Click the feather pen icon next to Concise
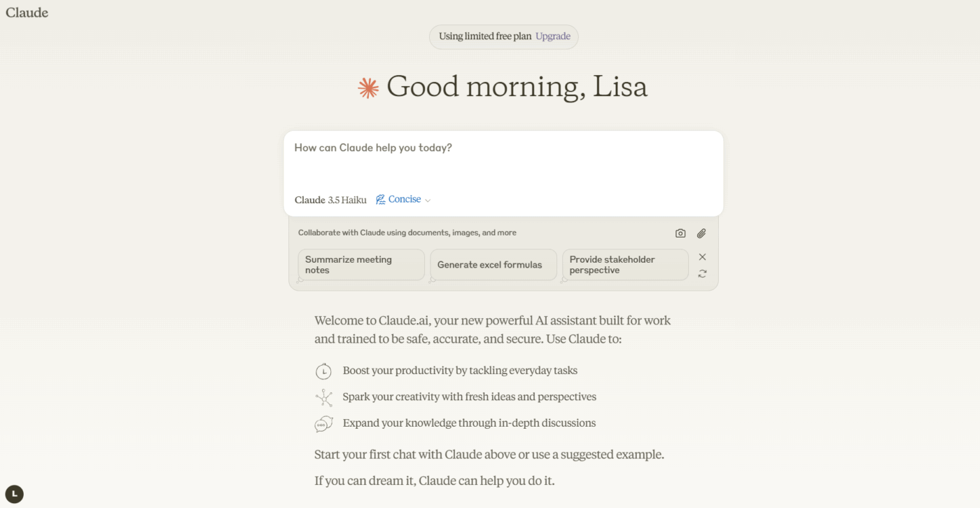 (x=380, y=199)
